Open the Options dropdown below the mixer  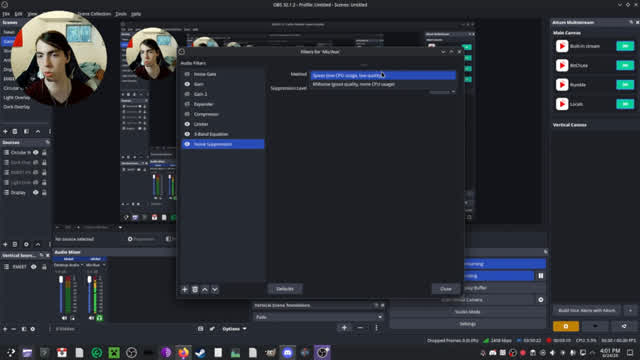pos(234,329)
